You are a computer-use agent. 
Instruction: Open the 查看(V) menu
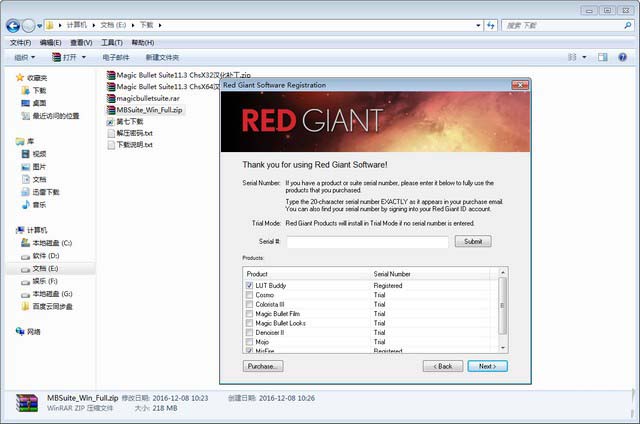[81, 42]
